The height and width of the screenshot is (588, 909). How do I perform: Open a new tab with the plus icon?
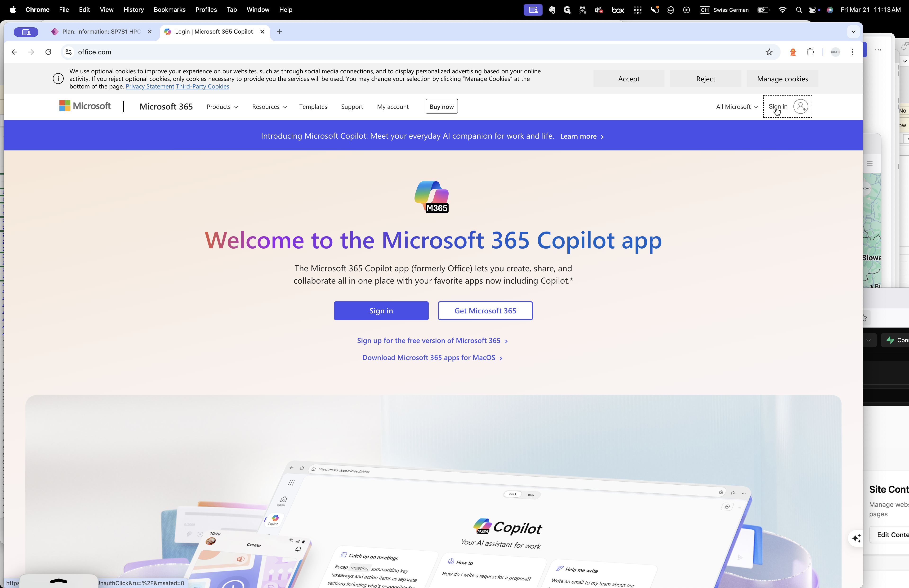point(279,32)
